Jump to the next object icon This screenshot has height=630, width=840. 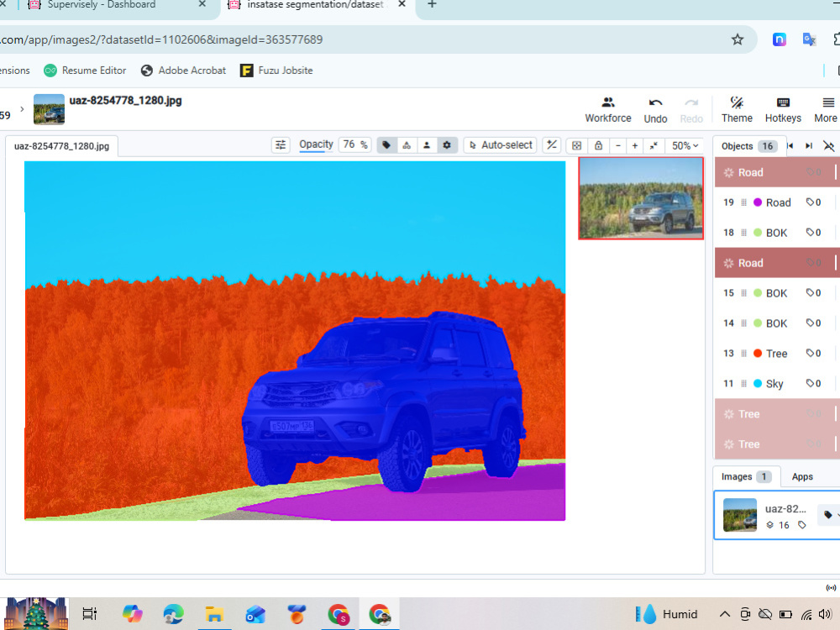pyautogui.click(x=809, y=145)
